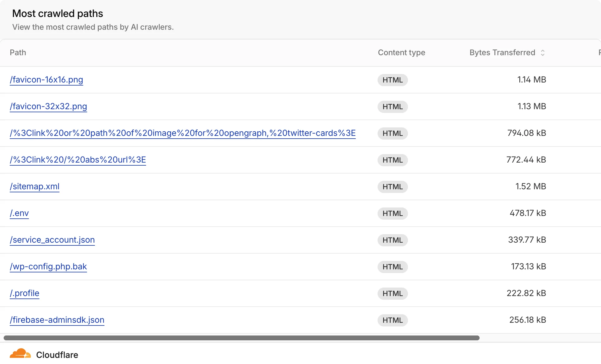Sort by Bytes Transferred arrows icon
601x364 pixels.
[x=543, y=53]
